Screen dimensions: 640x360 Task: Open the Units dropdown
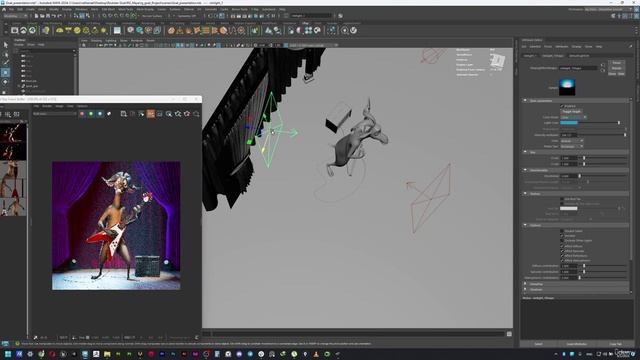click(x=572, y=141)
